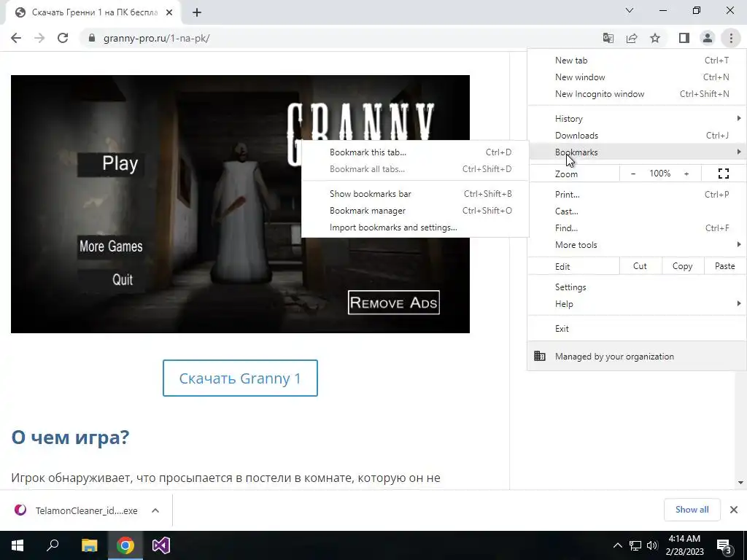Click Show all downloads button
This screenshot has height=560, width=747.
pos(692,510)
